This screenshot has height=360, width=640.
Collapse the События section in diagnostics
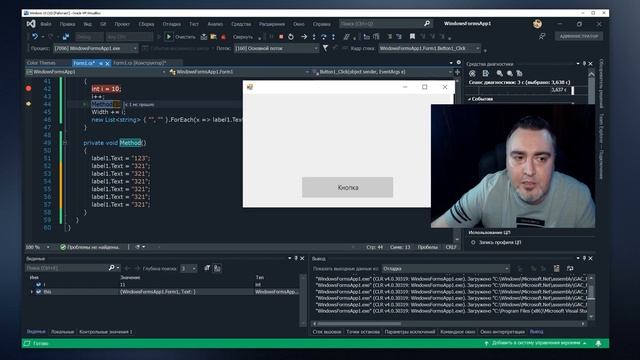pos(469,99)
